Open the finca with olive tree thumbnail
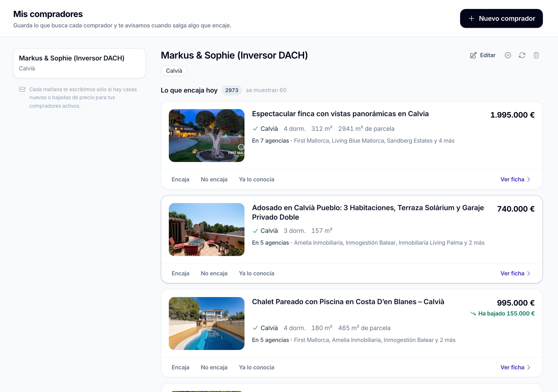This screenshot has width=558, height=392. 207,136
